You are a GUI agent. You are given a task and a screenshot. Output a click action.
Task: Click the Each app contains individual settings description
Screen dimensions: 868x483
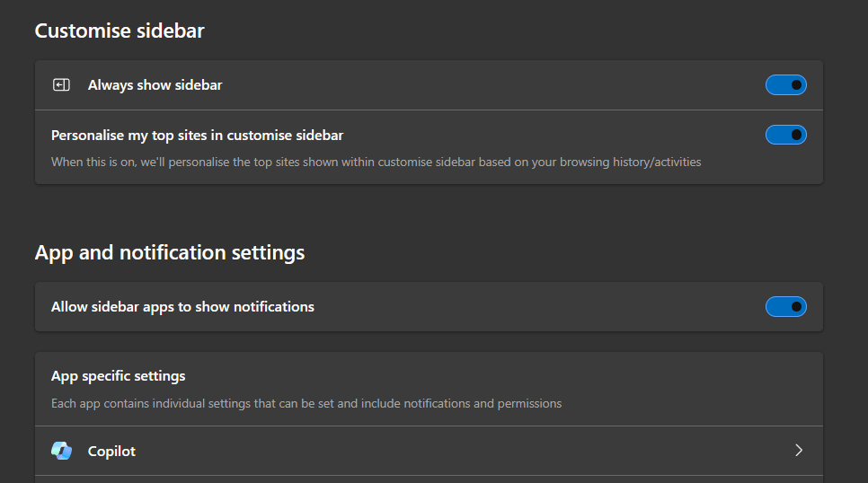click(306, 403)
